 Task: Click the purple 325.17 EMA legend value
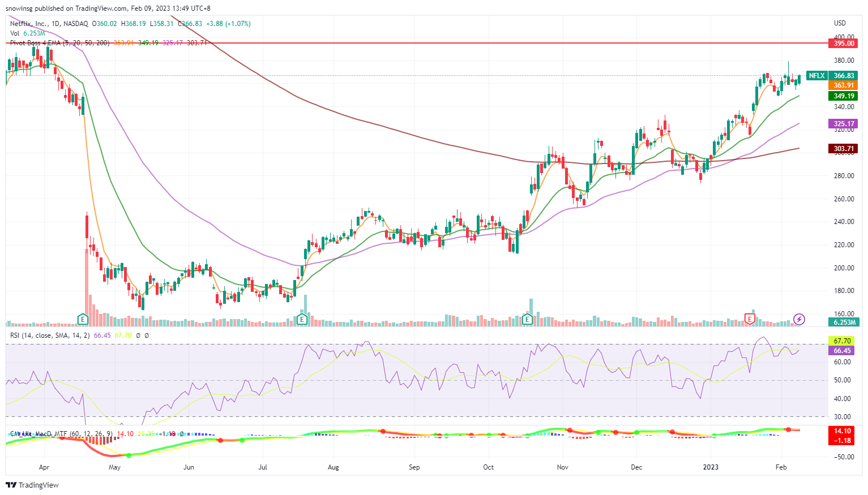173,43
